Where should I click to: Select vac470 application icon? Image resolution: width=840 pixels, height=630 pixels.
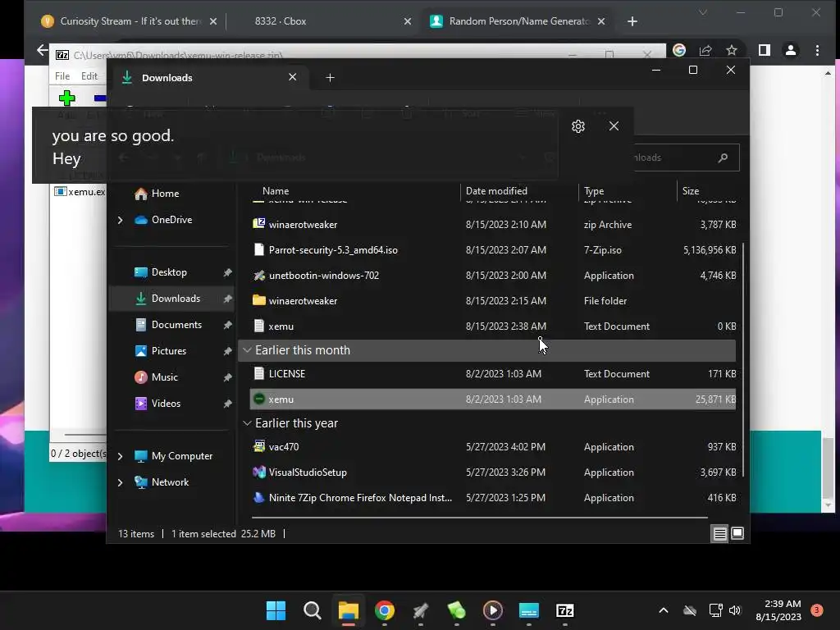259,446
